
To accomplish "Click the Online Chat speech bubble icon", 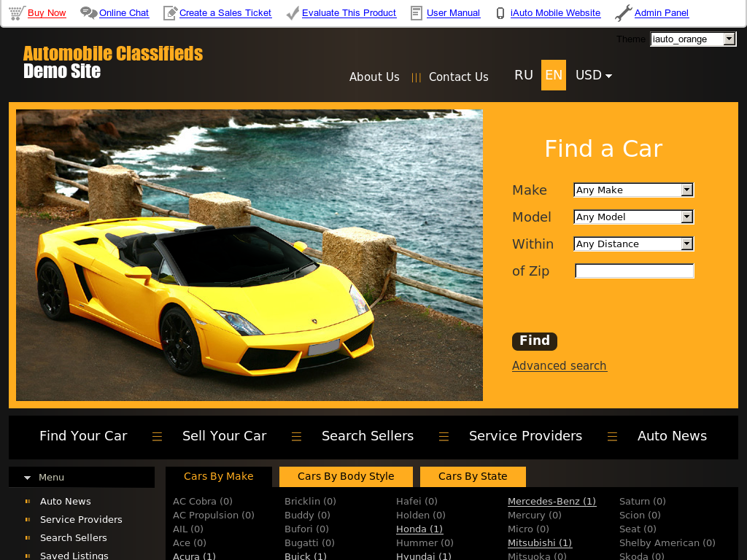I will pos(88,13).
